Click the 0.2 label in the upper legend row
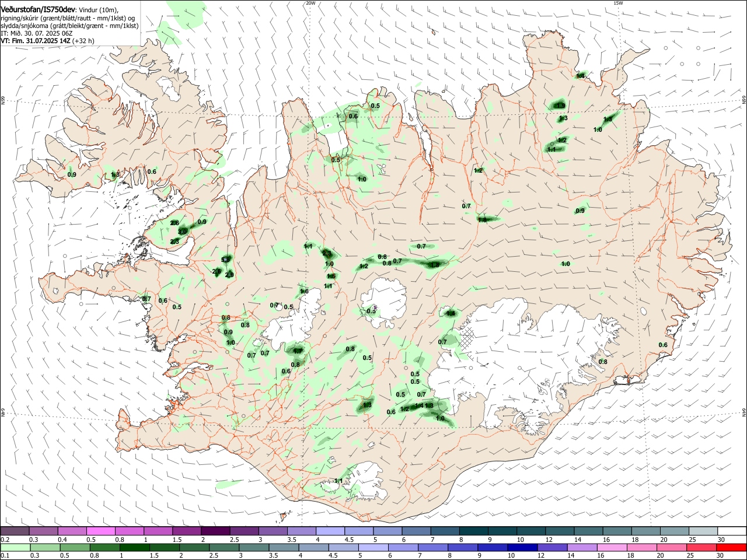The height and width of the screenshot is (560, 747). pyautogui.click(x=5, y=540)
